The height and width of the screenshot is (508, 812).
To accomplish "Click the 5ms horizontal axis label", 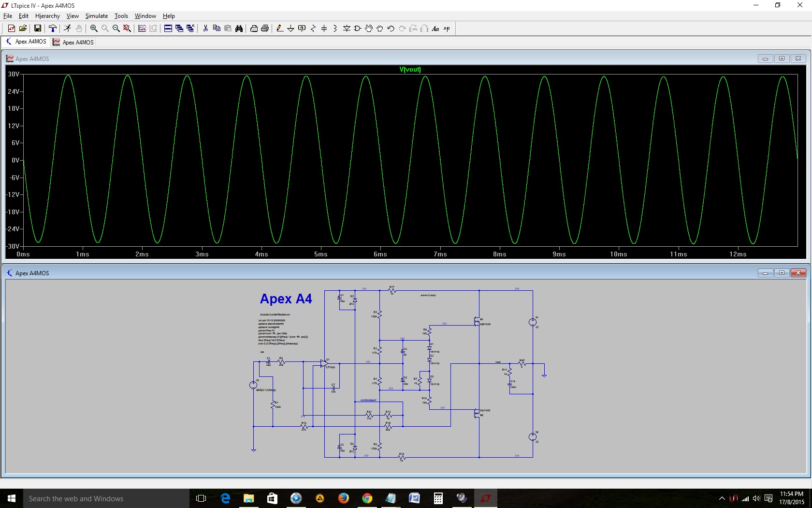I will [x=321, y=254].
